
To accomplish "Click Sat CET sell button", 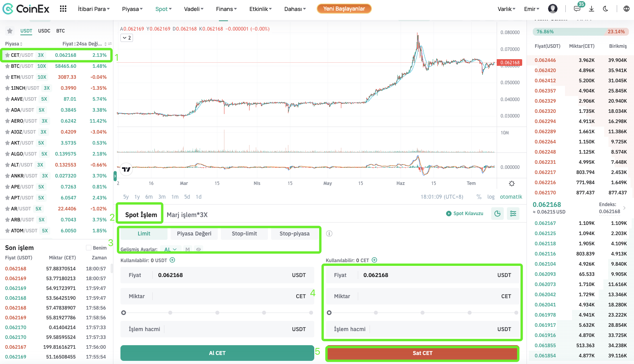I will (x=423, y=353).
